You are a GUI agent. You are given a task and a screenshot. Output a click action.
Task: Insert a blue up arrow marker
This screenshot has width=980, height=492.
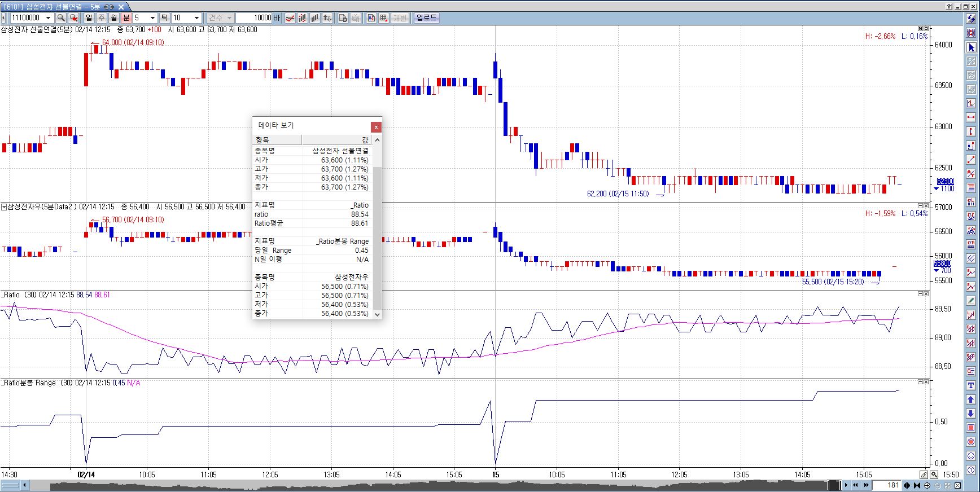tap(971, 399)
